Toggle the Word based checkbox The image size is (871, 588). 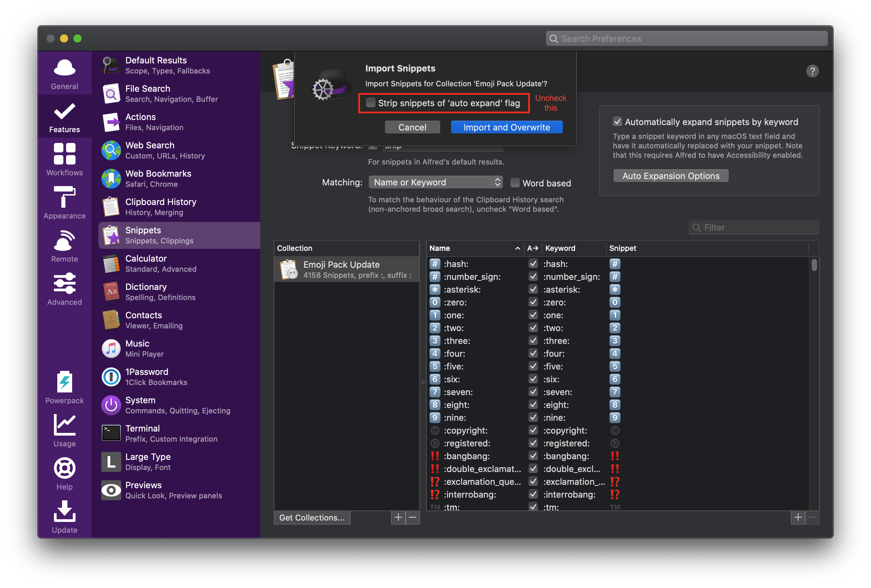(515, 183)
